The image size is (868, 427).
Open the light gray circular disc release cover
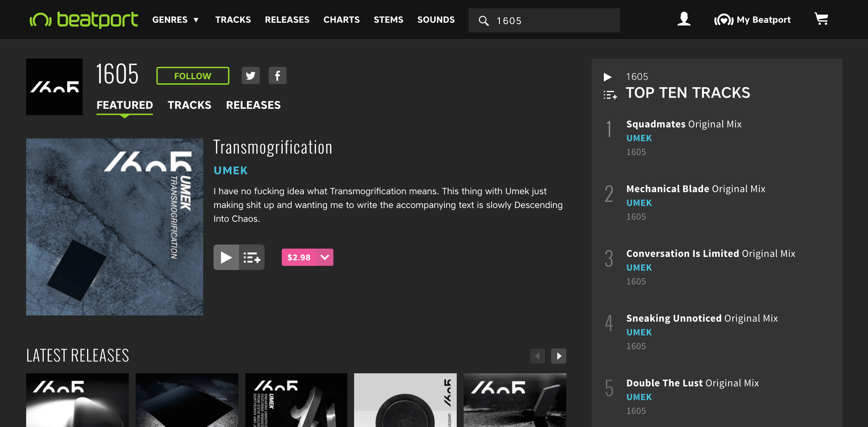tap(405, 400)
